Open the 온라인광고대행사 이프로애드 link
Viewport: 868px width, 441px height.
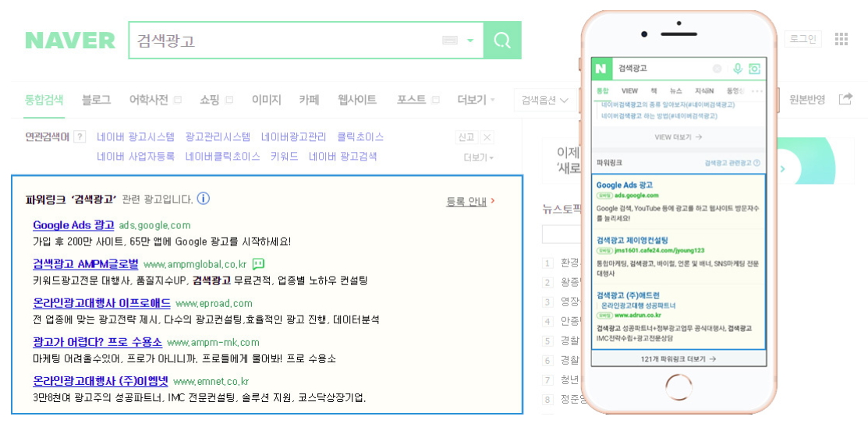(102, 303)
